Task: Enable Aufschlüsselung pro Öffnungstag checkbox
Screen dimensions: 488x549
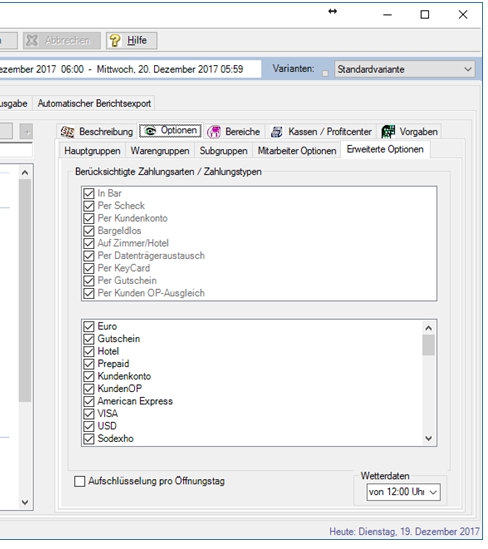Action: coord(79,481)
